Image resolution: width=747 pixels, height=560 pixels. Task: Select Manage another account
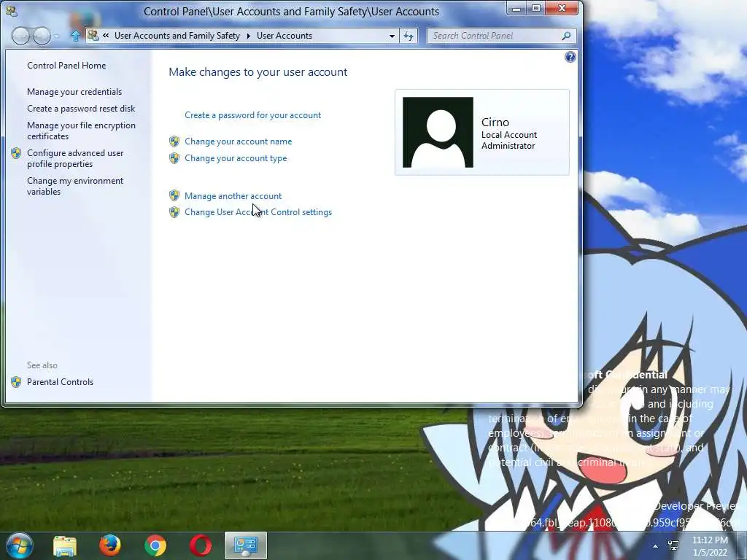(x=233, y=195)
